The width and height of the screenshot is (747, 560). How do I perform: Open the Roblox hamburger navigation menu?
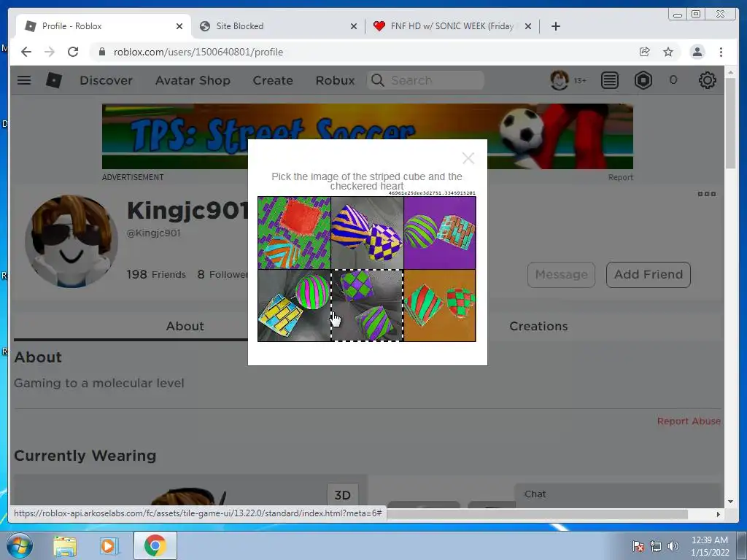pos(24,80)
